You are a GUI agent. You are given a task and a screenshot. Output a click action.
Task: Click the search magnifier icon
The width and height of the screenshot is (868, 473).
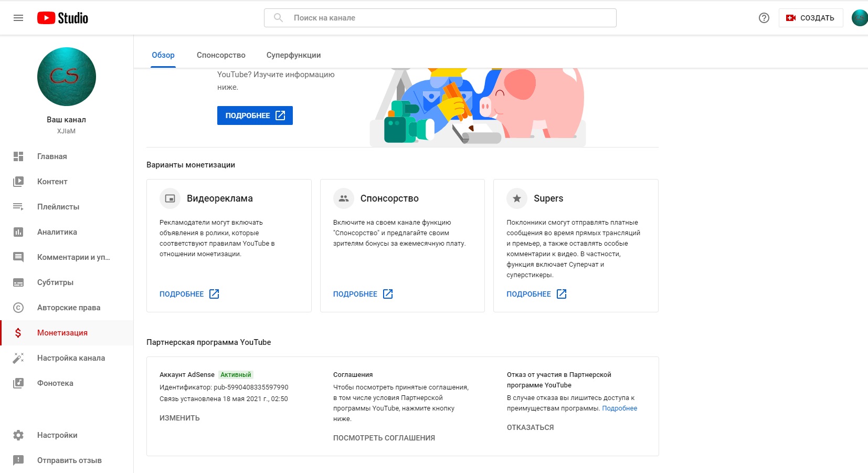(x=279, y=18)
